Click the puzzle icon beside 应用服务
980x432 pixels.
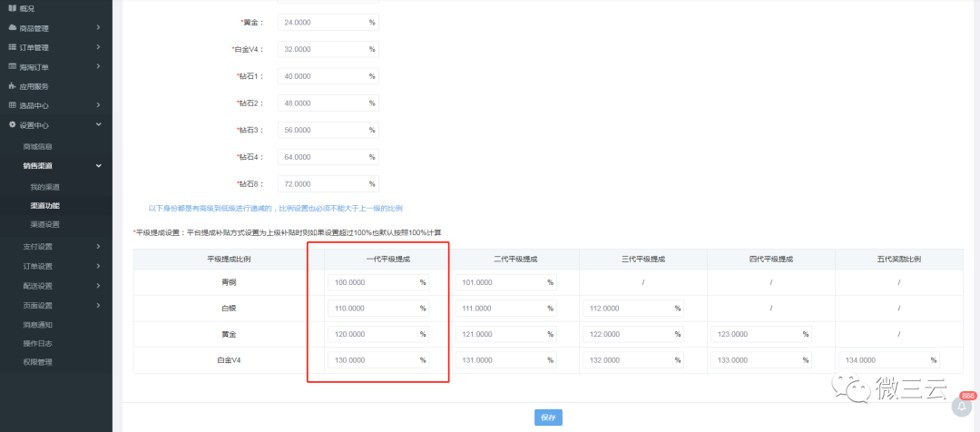[12, 85]
